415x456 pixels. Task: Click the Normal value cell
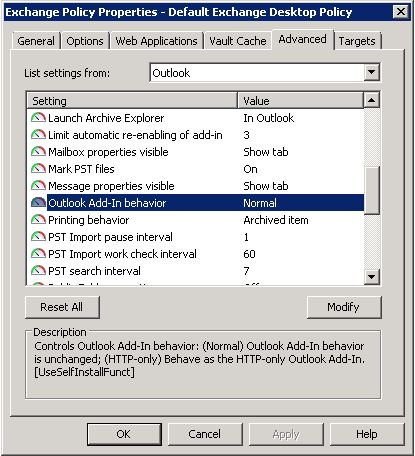point(260,203)
